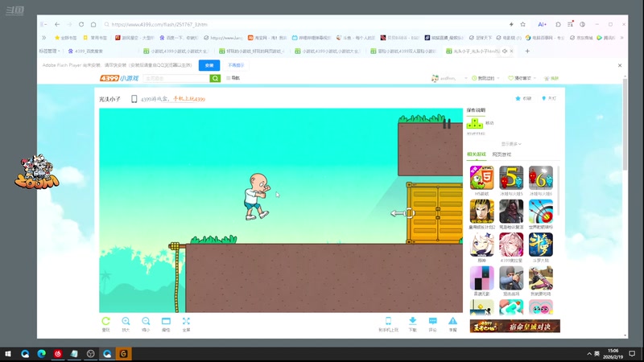Open the H5游戏 thumbnail

(x=481, y=178)
